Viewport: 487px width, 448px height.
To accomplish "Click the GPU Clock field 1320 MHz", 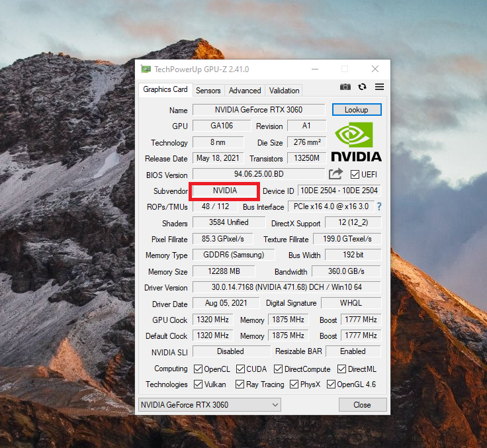I will 213,320.
